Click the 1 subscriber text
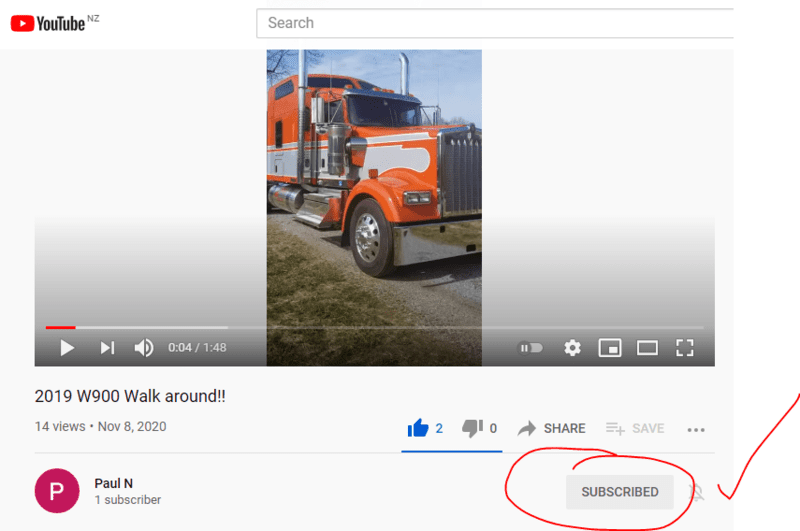800x531 pixels. [128, 500]
